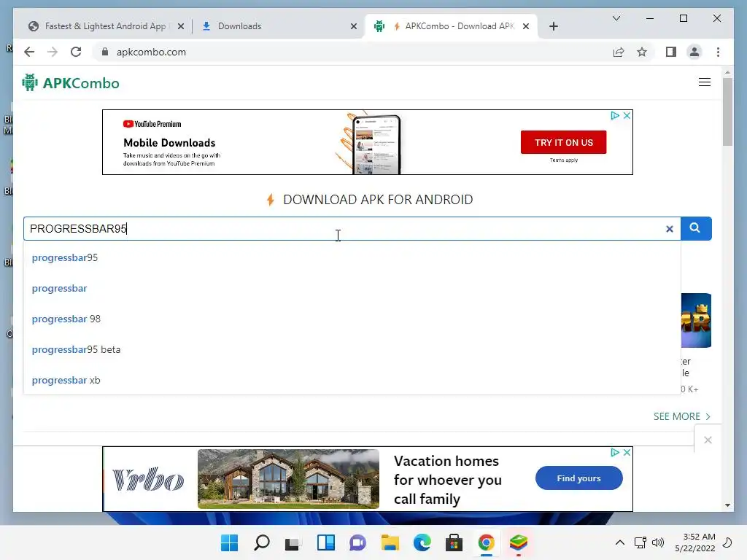Clear the search field with the X icon
The width and height of the screenshot is (747, 560).
click(670, 229)
